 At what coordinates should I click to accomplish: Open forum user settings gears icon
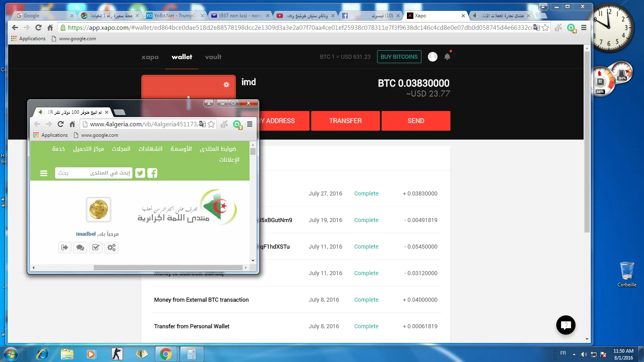pyautogui.click(x=111, y=247)
